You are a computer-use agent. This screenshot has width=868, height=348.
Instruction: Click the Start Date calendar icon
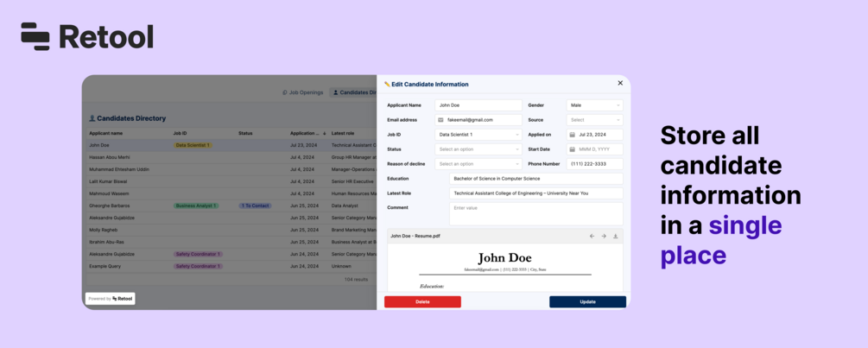(573, 149)
